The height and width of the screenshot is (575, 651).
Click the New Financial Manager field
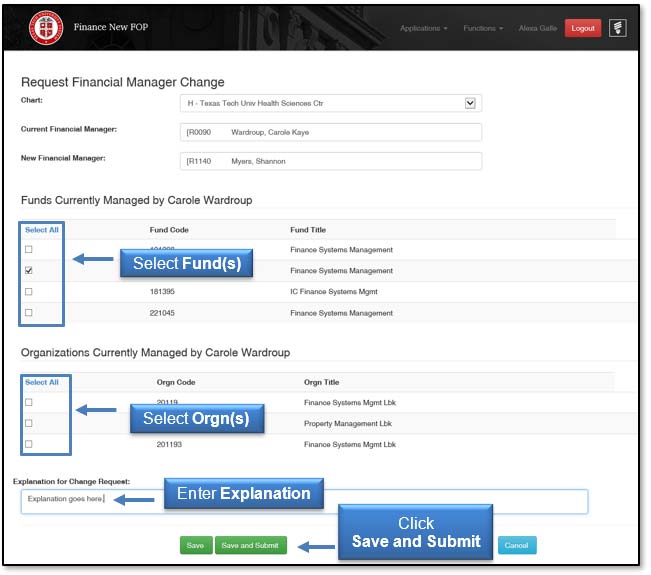point(330,161)
